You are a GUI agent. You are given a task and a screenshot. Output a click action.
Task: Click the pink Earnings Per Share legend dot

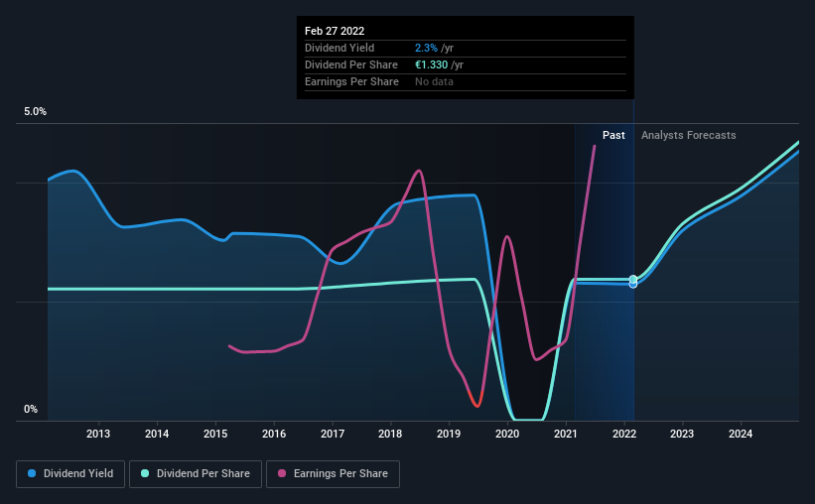(282, 473)
